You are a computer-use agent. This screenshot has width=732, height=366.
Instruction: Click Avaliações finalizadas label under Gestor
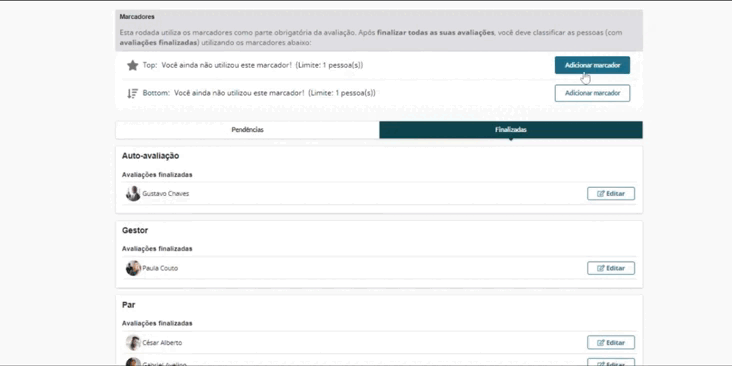pos(157,249)
